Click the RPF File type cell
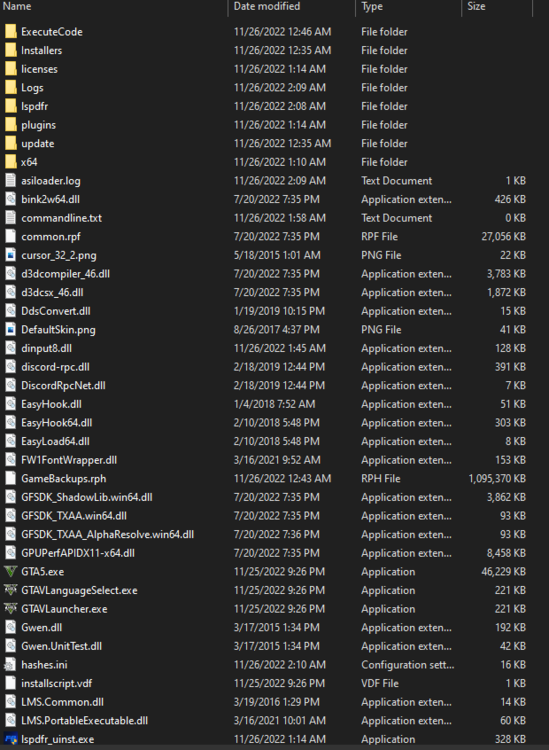This screenshot has height=750, width=549. point(379,237)
